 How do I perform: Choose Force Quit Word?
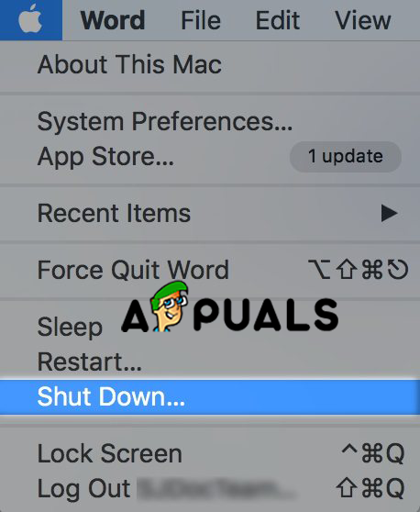pos(210,270)
